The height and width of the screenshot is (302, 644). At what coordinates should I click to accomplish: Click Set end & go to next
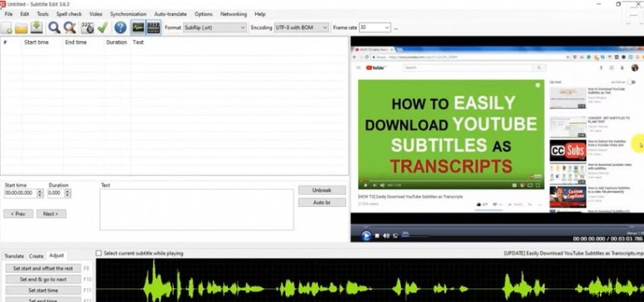point(43,279)
